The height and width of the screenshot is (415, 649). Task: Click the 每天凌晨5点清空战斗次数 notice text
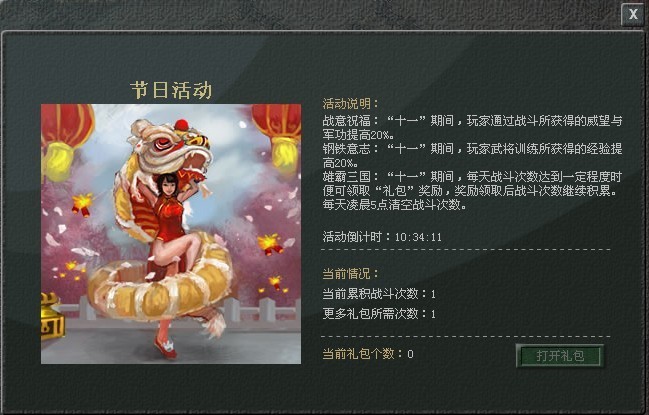point(394,204)
